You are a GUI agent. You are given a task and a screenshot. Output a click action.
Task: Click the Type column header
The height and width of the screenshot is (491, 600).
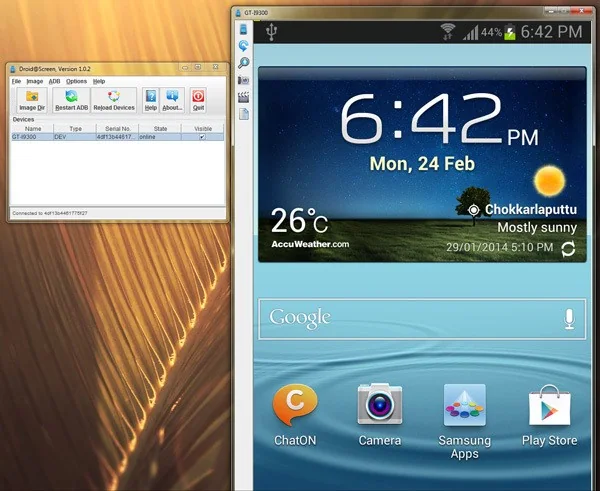75,129
